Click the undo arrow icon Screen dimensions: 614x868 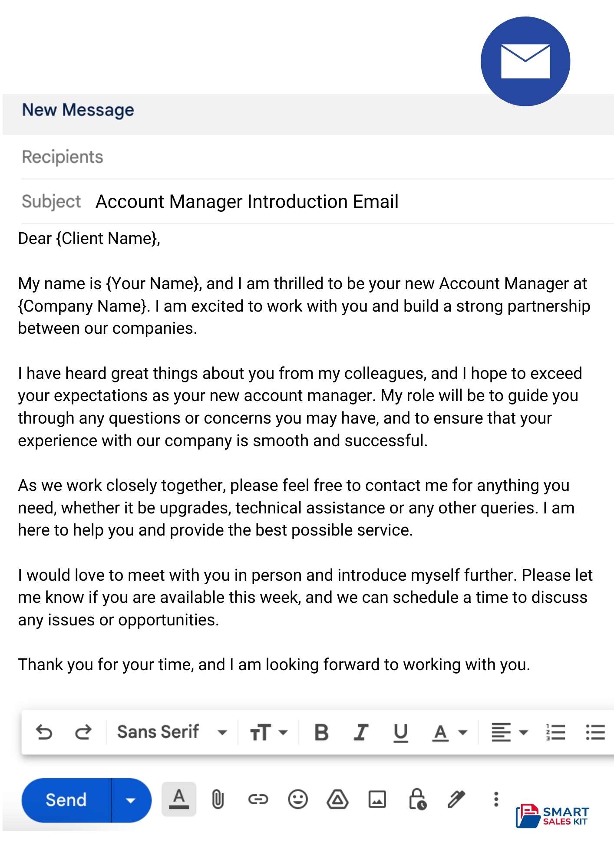tap(44, 733)
